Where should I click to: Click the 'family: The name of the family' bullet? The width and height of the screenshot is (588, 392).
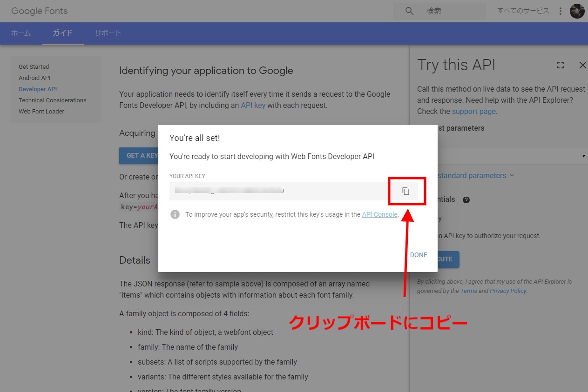point(188,347)
